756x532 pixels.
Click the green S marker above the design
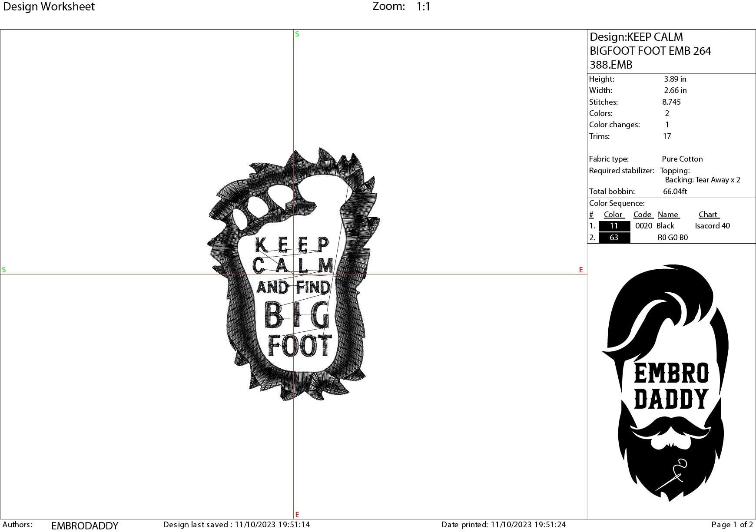pyautogui.click(x=297, y=33)
